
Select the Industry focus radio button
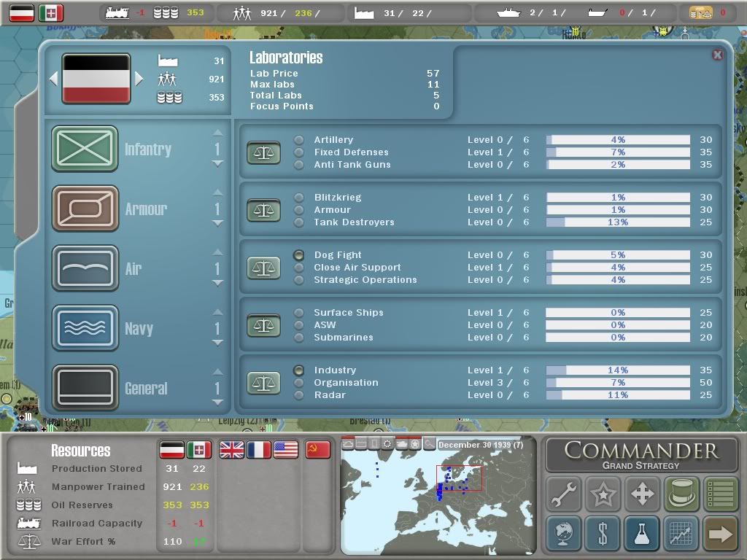point(298,370)
